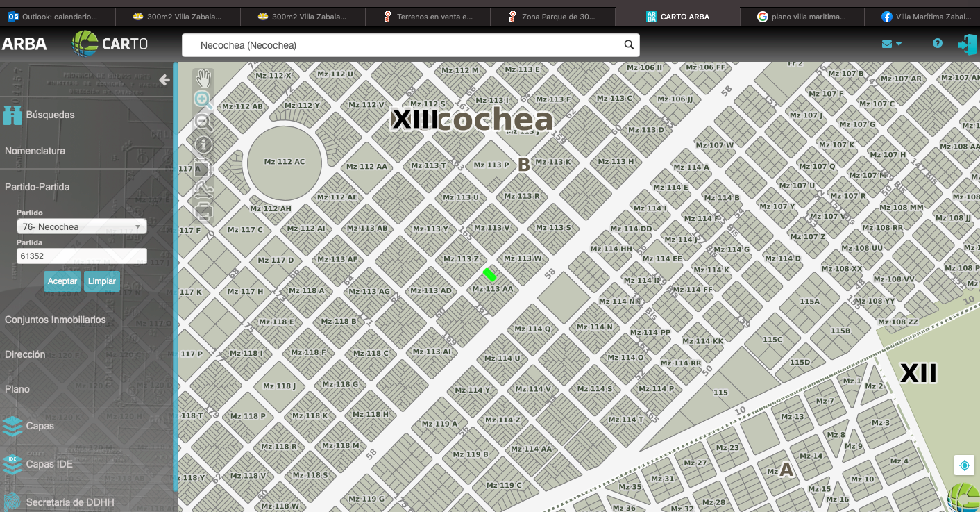Screen dimensions: 980x512
Task: Click the Secretaría de DDHH fingerprint icon
Action: point(12,502)
